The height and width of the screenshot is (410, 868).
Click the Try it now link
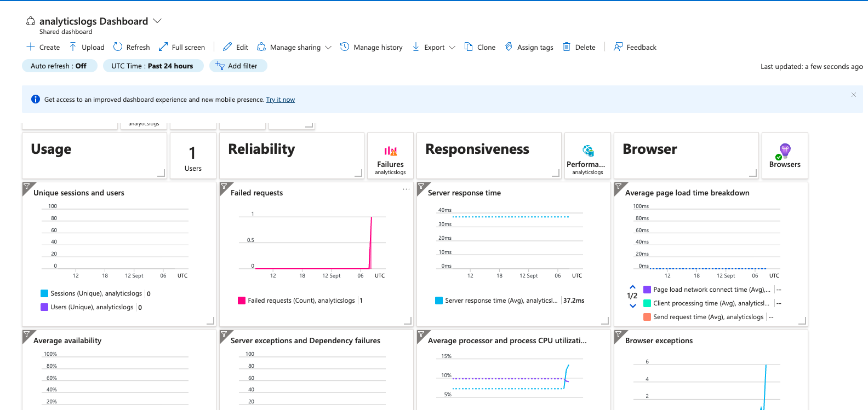281,100
